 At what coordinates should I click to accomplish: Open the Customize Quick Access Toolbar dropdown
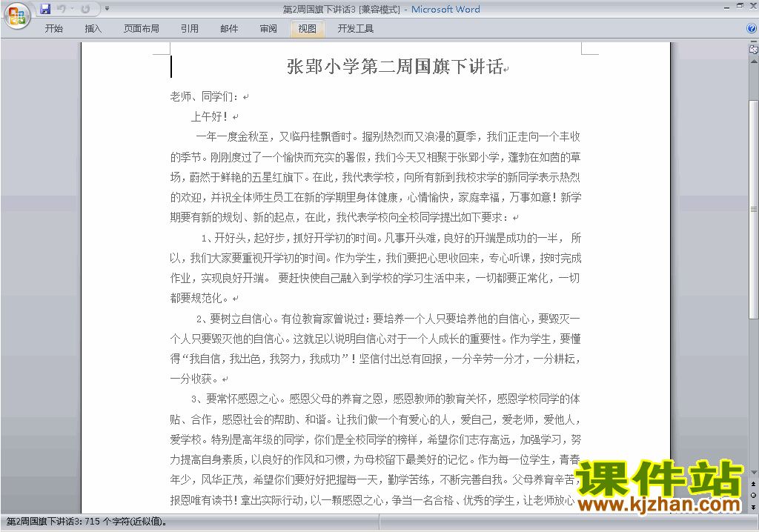107,9
